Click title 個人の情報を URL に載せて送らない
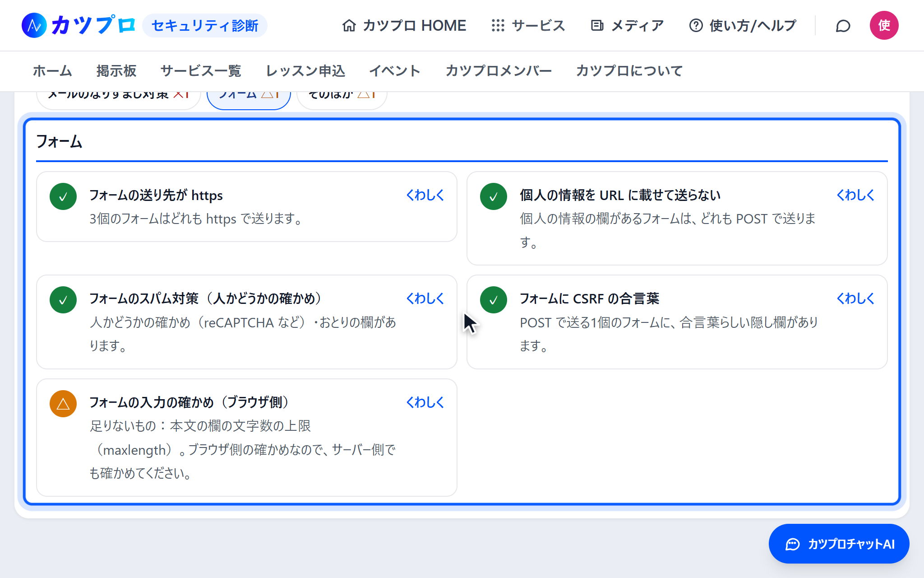 pyautogui.click(x=620, y=195)
